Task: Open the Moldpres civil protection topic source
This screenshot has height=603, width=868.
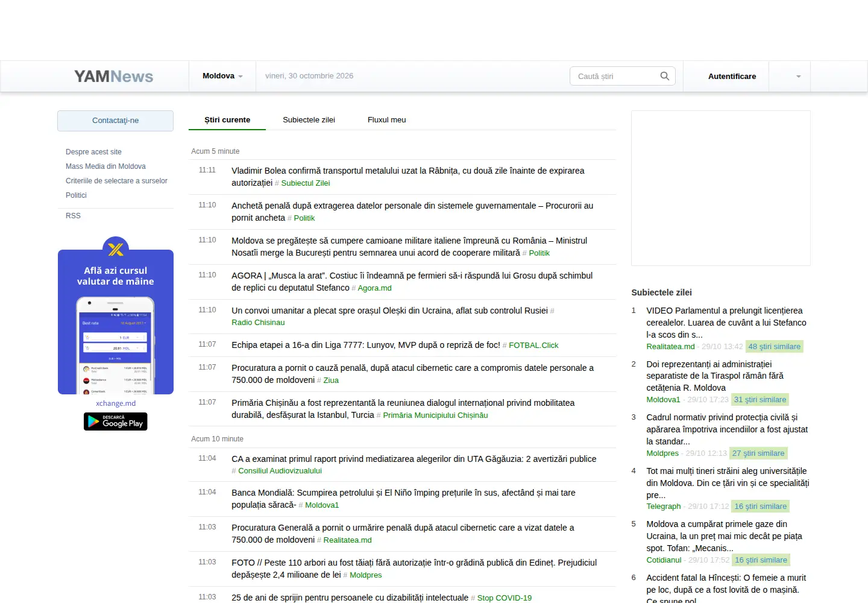Action: click(x=662, y=453)
